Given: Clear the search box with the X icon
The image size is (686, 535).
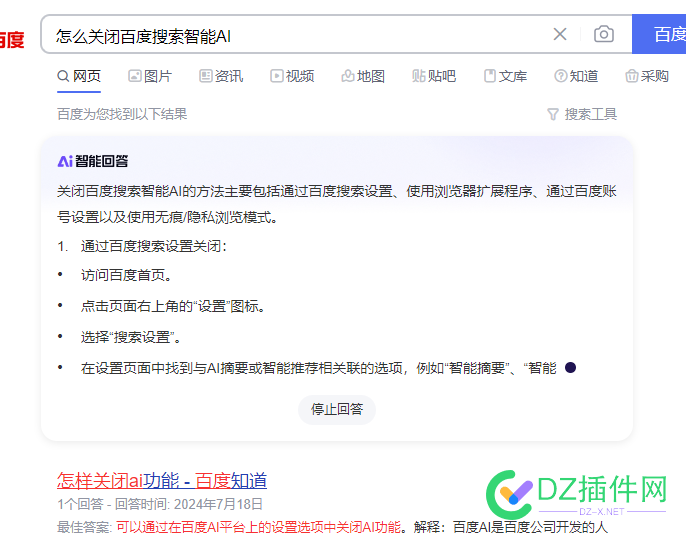Looking at the screenshot, I should [560, 34].
